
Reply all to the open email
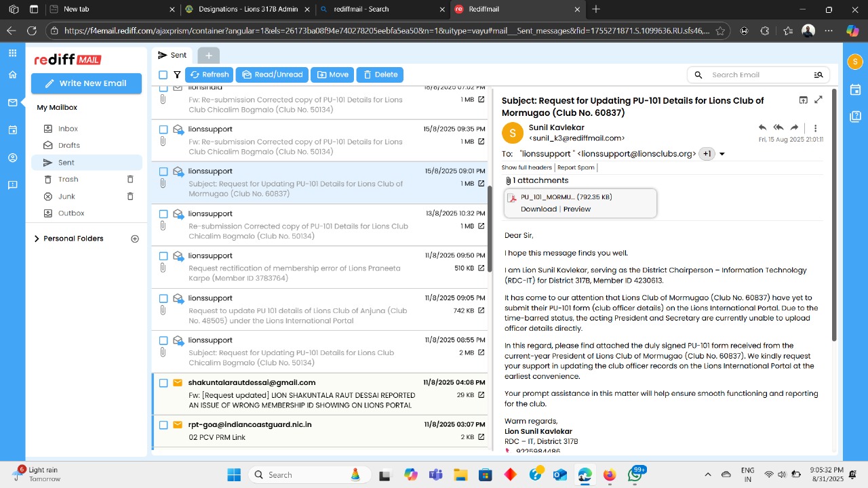[778, 127]
